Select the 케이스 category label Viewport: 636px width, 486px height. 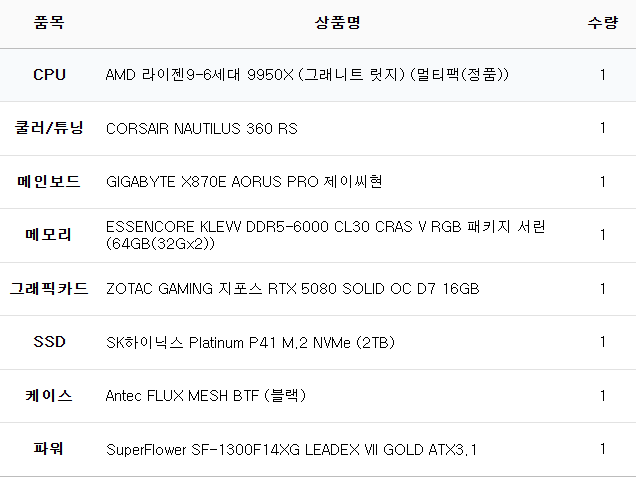coord(49,396)
